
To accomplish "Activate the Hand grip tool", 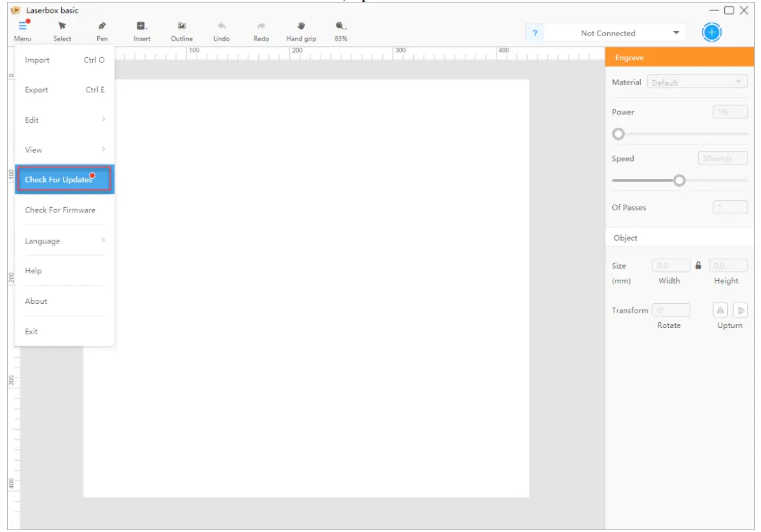I will (x=301, y=27).
